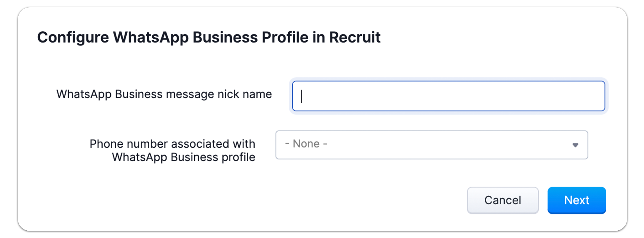This screenshot has width=644, height=238.
Task: Click the dialog title Configure WhatsApp Business Profile
Action: point(208,37)
